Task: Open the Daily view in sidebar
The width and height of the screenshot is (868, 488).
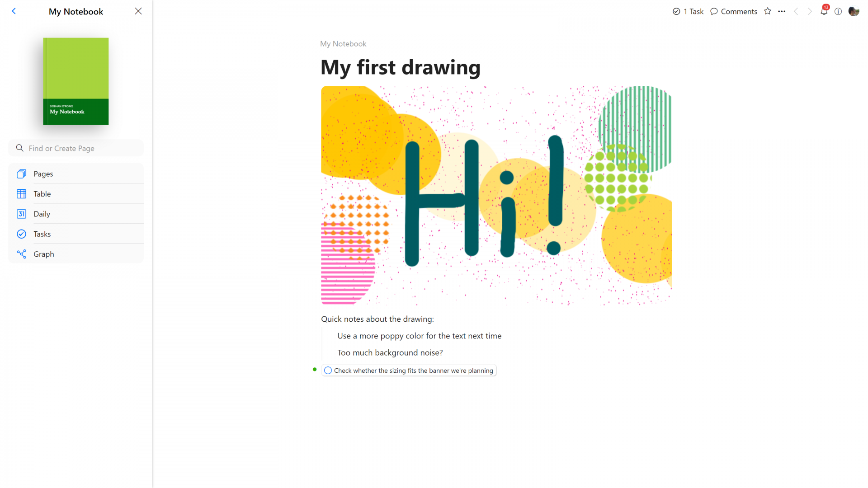Action: pyautogui.click(x=42, y=213)
